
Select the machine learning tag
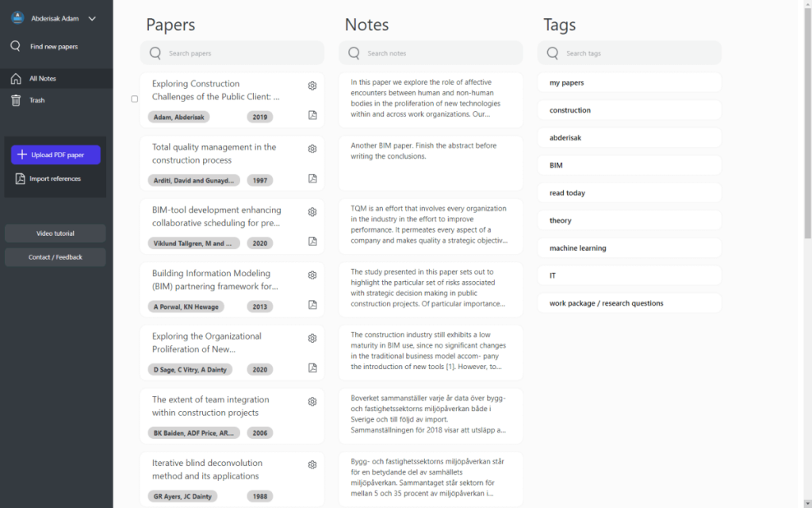click(629, 248)
